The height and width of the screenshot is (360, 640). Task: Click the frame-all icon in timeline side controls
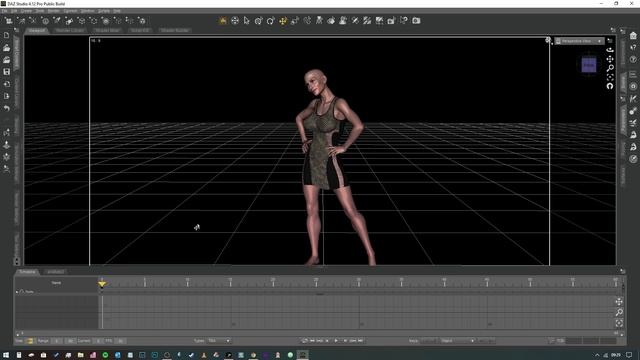(x=619, y=323)
